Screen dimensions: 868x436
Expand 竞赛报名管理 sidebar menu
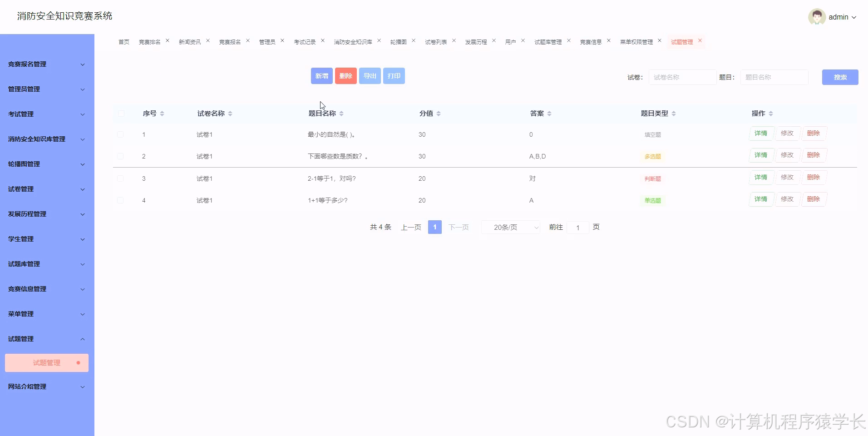pos(47,64)
